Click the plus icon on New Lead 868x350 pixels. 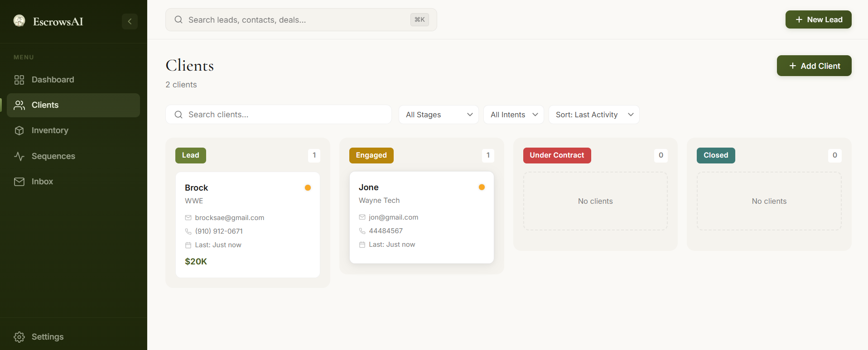click(x=799, y=19)
